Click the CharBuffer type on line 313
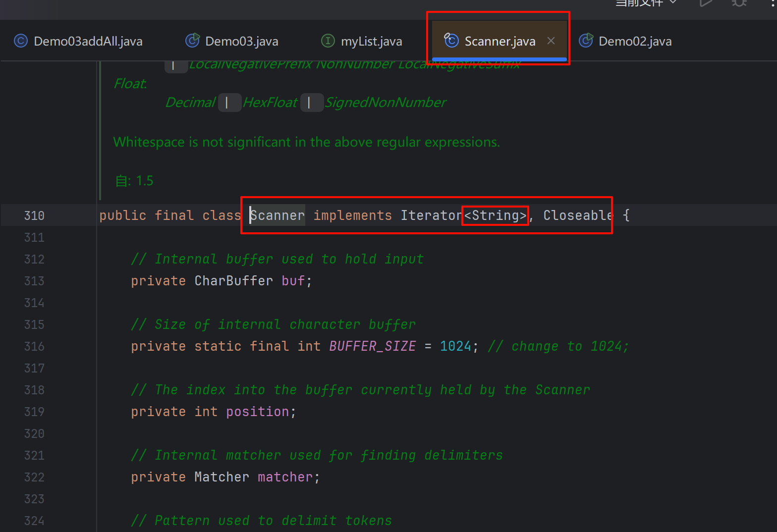Viewport: 777px width, 532px height. pyautogui.click(x=233, y=281)
